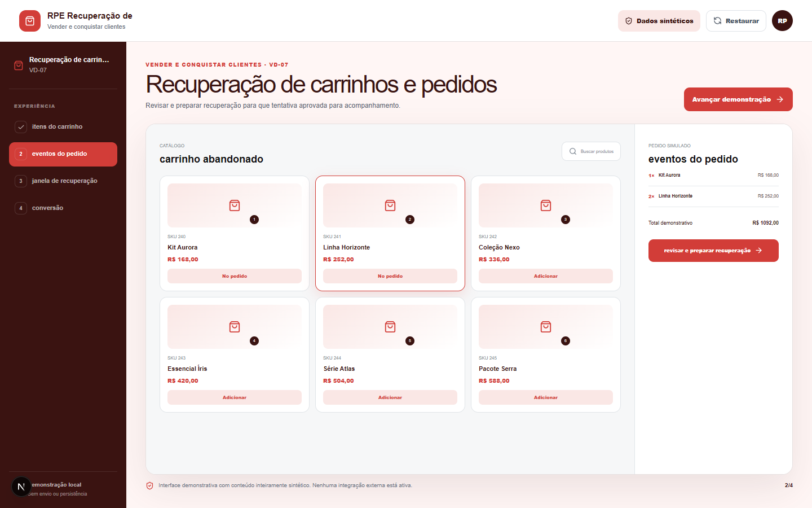Go to the itens do carrinho step

coord(63,127)
